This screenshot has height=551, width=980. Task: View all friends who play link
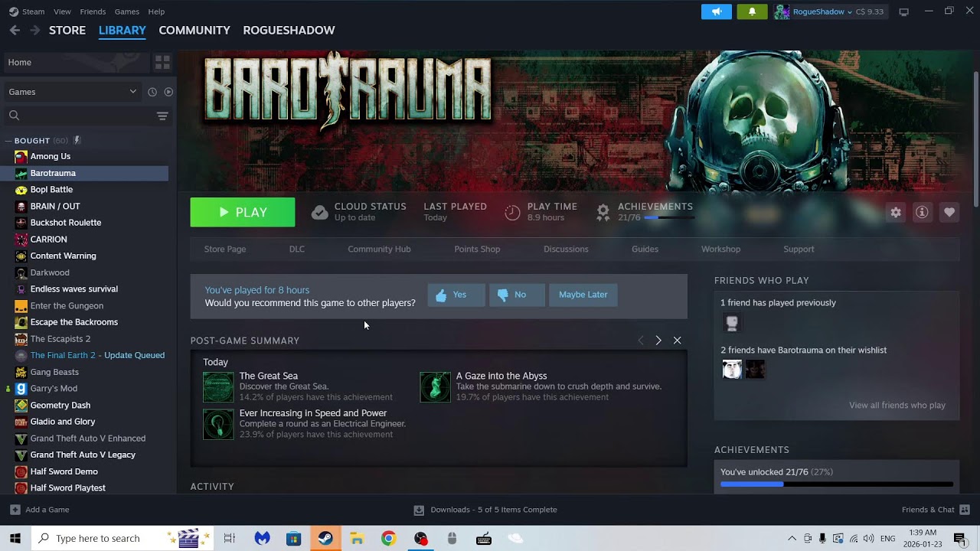[897, 406]
